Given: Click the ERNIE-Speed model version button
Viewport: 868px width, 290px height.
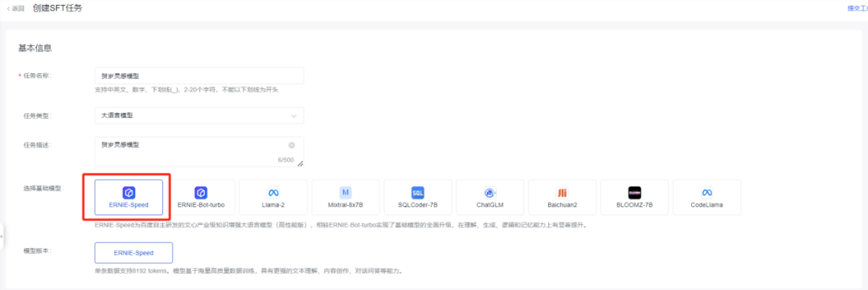Looking at the screenshot, I should (x=133, y=252).
